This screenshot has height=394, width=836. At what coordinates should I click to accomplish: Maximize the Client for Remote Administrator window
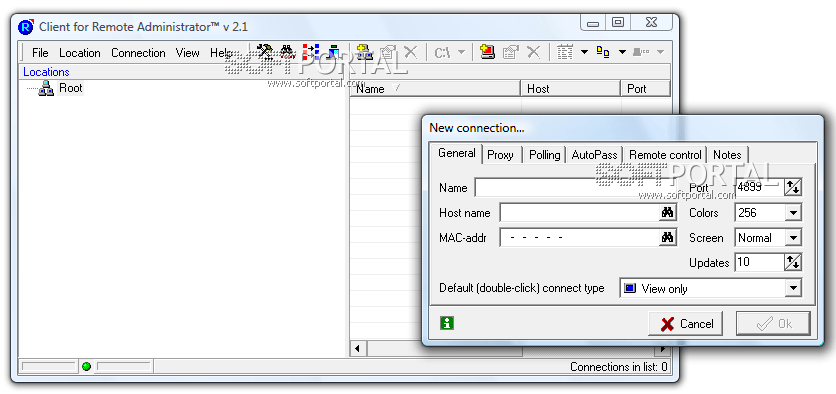(x=617, y=22)
